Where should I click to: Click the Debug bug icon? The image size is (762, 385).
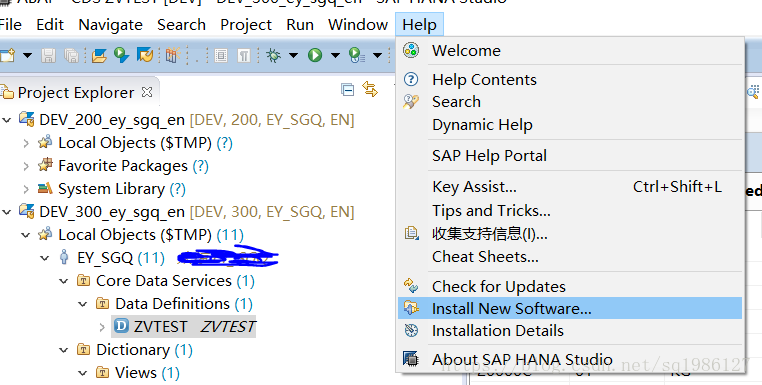(274, 55)
